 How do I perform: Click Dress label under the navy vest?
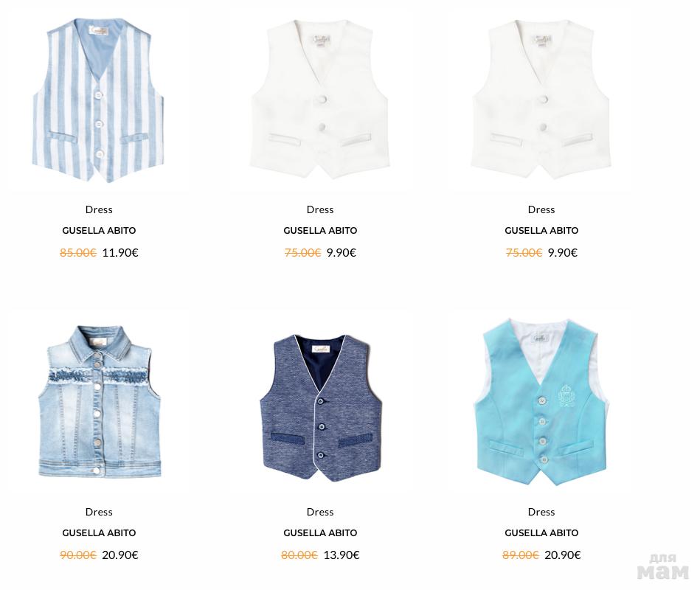(x=320, y=512)
